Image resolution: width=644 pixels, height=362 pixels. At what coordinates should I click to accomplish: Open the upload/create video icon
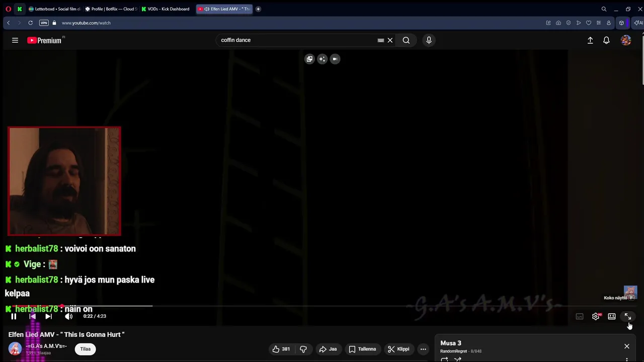[x=590, y=40]
